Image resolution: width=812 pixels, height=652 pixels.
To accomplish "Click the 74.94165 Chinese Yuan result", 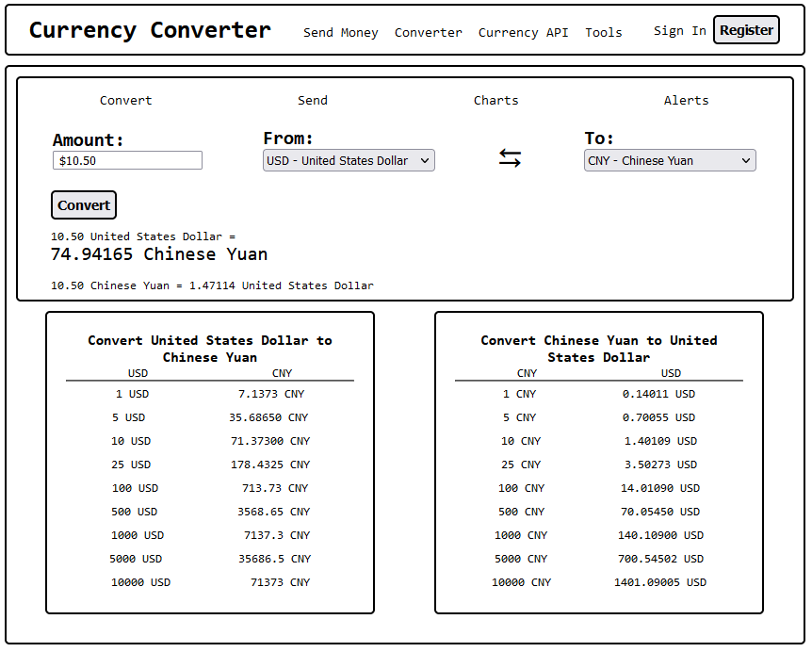I will coord(158,254).
